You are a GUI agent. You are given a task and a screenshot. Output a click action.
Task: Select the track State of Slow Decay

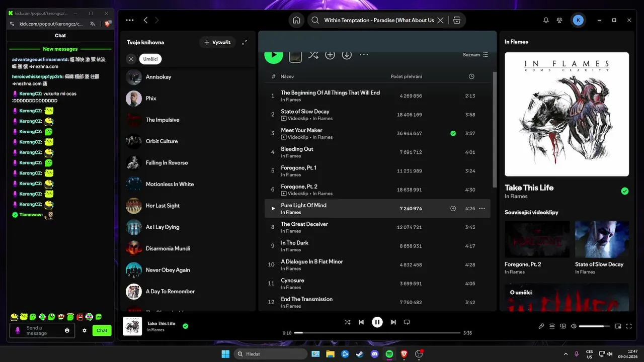point(305,112)
